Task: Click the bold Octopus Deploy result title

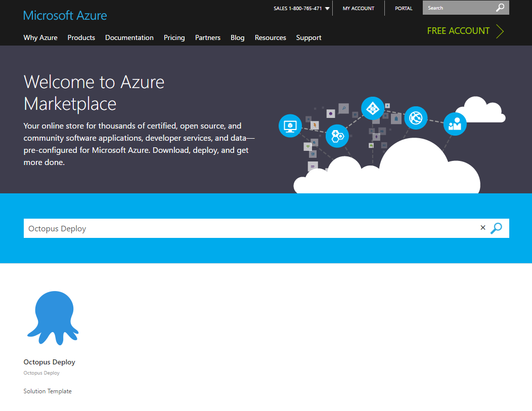Action: coord(49,362)
